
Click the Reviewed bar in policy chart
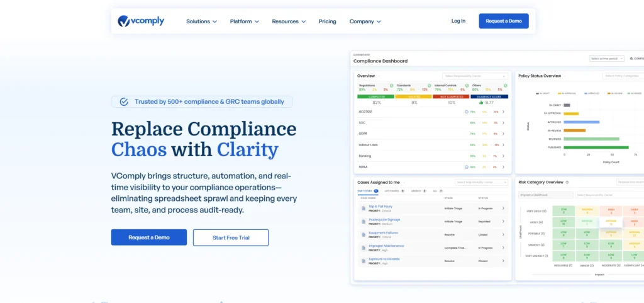pos(591,139)
